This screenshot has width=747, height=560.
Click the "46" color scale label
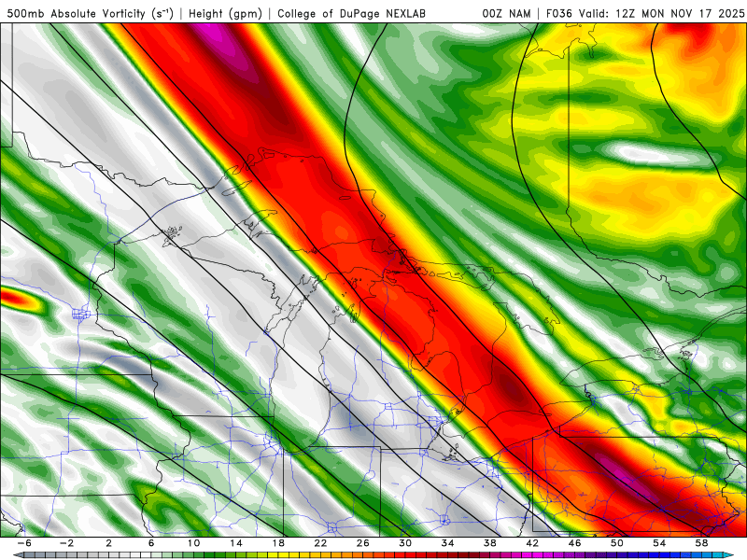[x=574, y=543]
